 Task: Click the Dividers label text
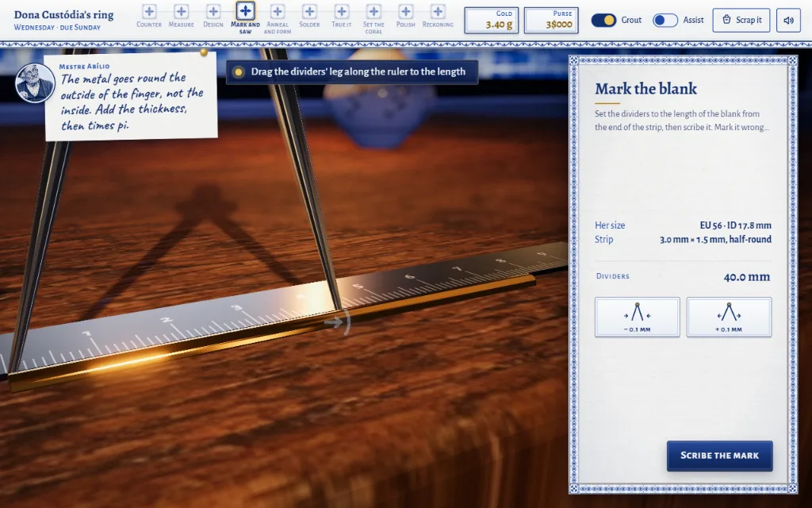[613, 276]
